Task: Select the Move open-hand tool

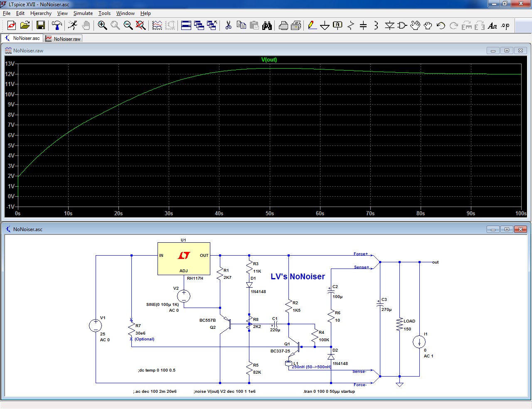Action: (415, 25)
